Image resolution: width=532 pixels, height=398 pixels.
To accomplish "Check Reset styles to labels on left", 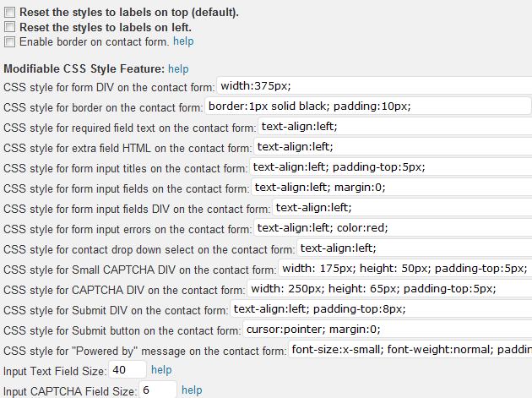I will coord(9,27).
